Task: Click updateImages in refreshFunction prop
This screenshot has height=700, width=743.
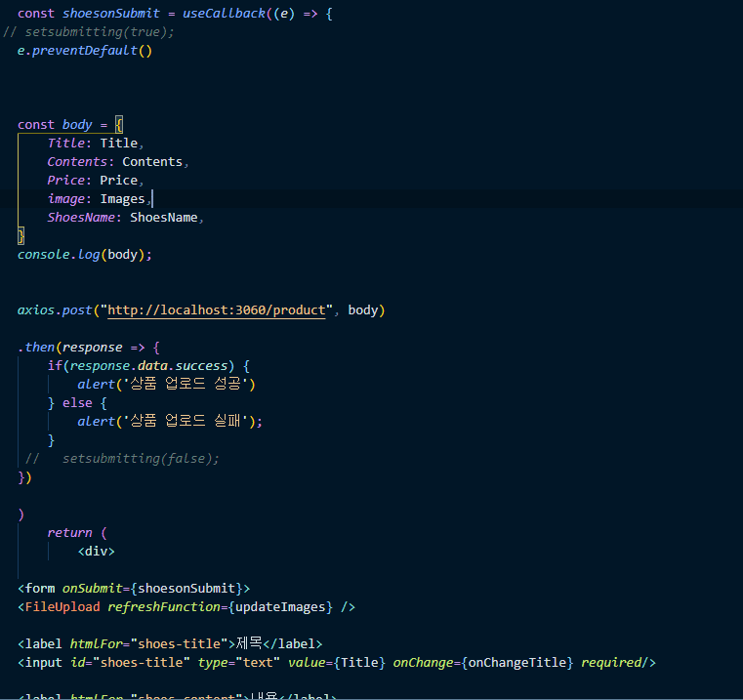Action: [x=280, y=607]
